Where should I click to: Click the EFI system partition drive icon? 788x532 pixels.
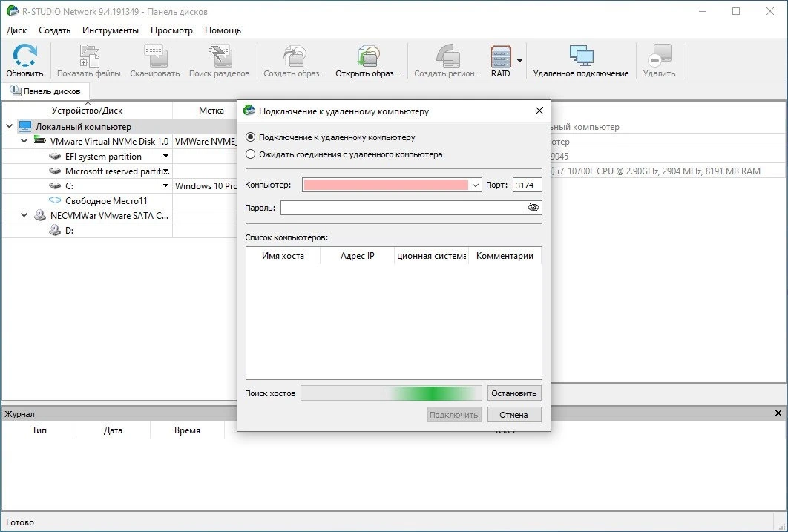(x=55, y=157)
